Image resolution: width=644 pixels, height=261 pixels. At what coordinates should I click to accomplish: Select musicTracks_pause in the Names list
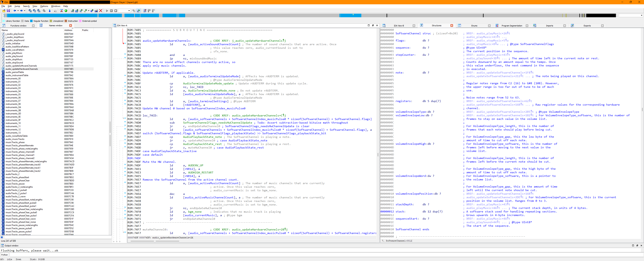[x=15, y=184]
